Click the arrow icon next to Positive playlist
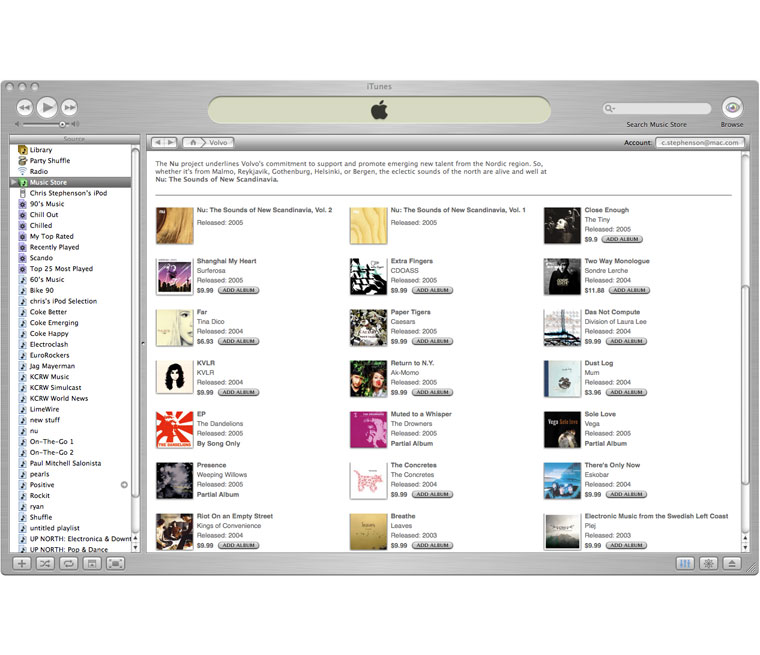 coord(124,485)
